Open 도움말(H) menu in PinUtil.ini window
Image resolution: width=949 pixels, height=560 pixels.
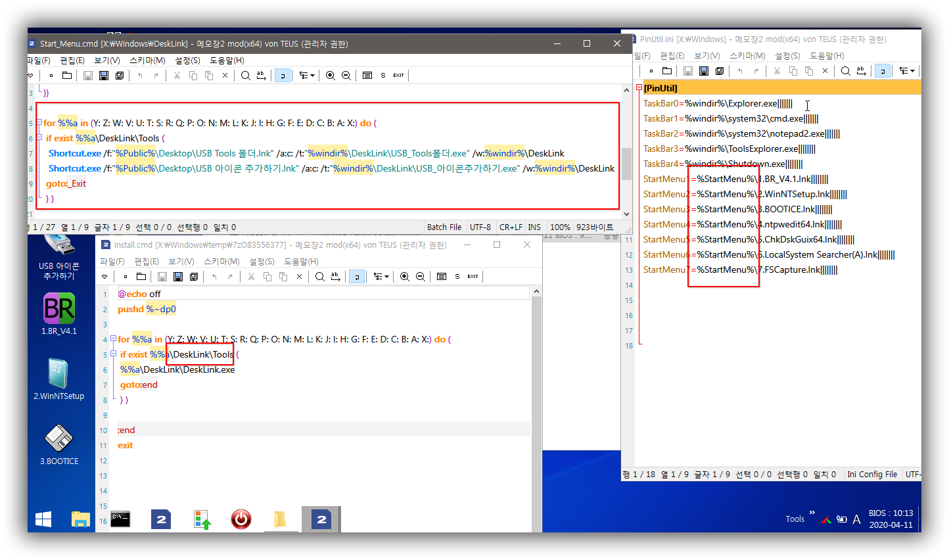pos(827,56)
